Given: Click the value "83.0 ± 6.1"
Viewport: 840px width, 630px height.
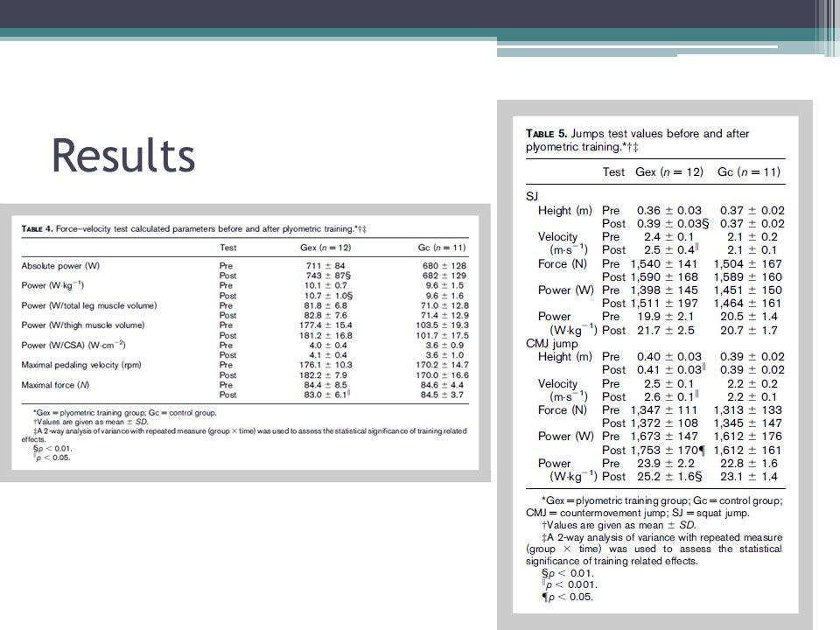Looking at the screenshot, I should tap(327, 395).
